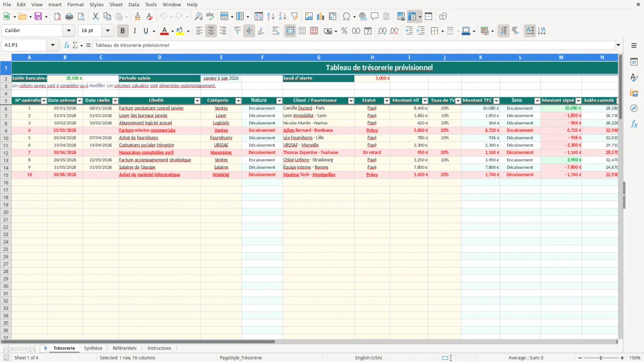644x362 pixels.
Task: Click English (USA) language in status bar
Action: click(369, 358)
